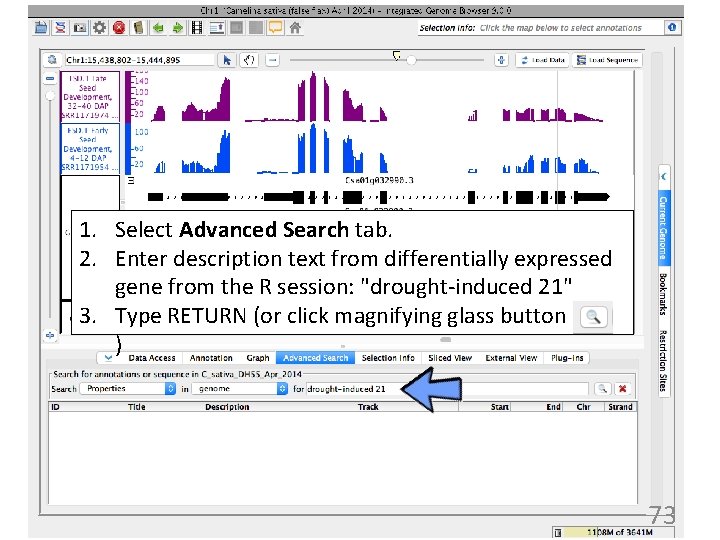
Task: Click the horizontal zoom out minus button
Action: [x=272, y=60]
